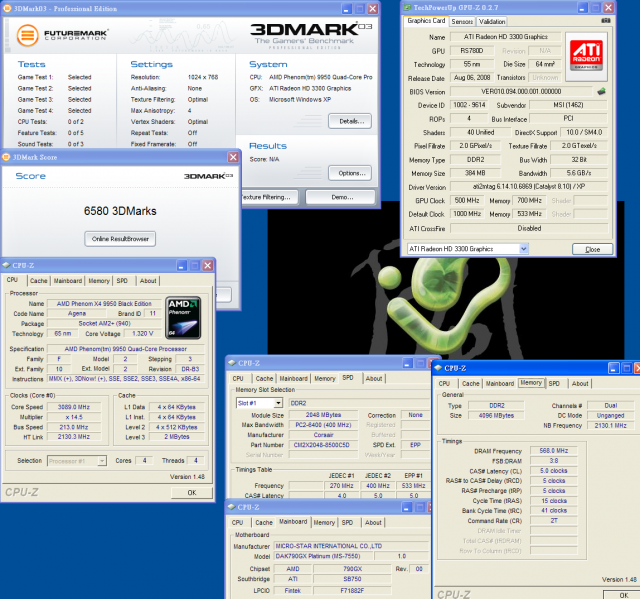
Task: Select CPU tab in the CPU-Z window showing the Memory tab
Action: point(444,384)
